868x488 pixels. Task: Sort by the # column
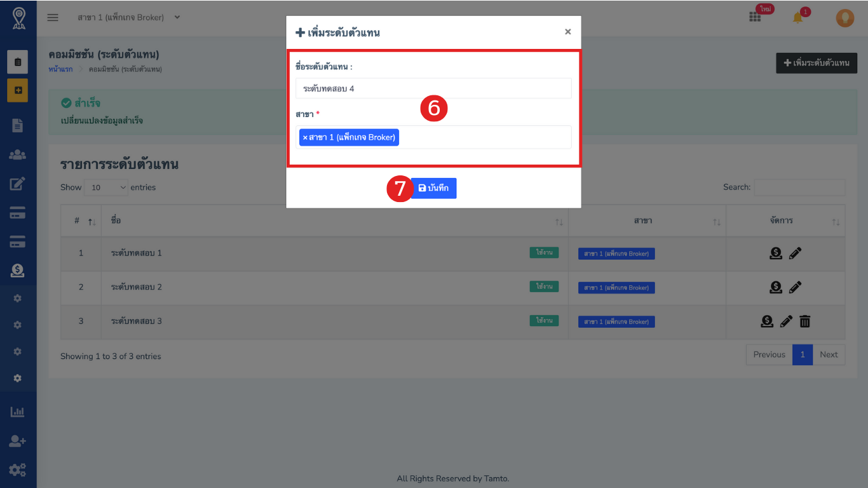pyautogui.click(x=81, y=220)
